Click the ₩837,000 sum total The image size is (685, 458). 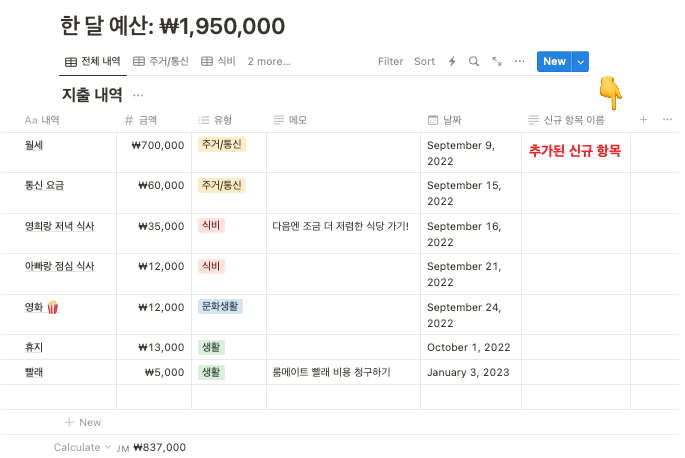[x=159, y=447]
